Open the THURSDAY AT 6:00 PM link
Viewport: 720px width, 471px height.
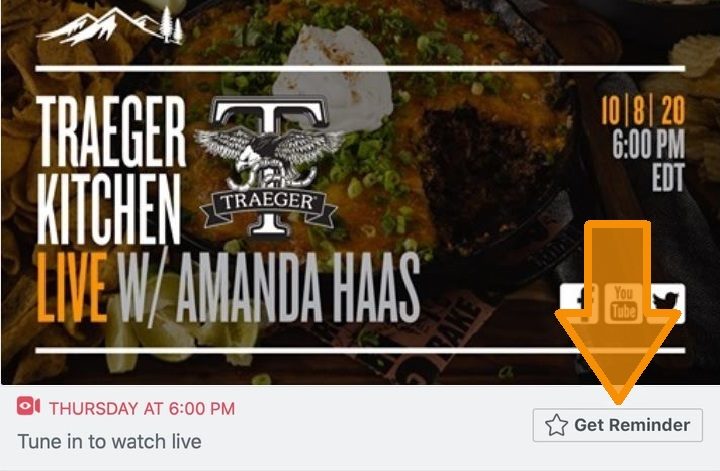pos(142,409)
